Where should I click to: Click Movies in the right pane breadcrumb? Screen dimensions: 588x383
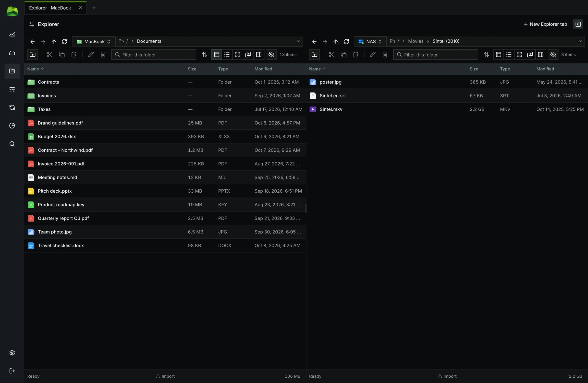click(x=416, y=41)
